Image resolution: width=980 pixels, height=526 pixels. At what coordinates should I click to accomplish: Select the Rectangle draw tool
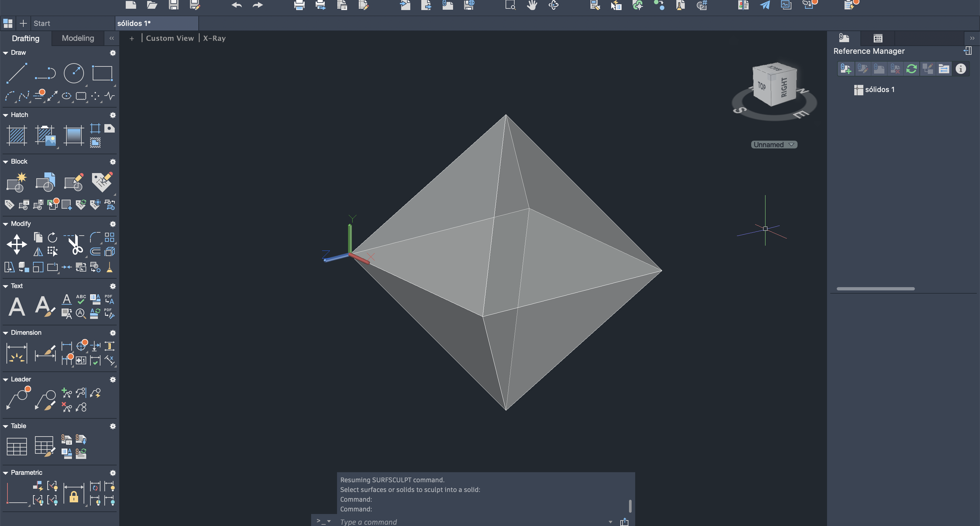102,73
